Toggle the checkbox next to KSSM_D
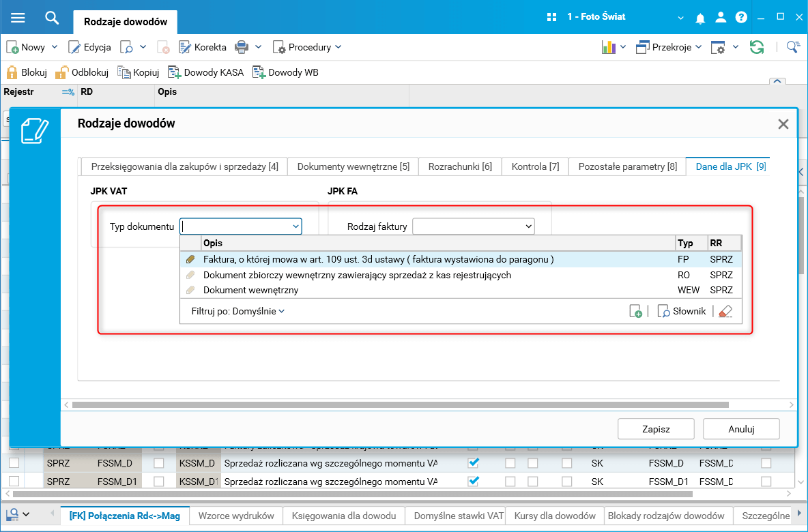This screenshot has width=808, height=532. coord(159,463)
